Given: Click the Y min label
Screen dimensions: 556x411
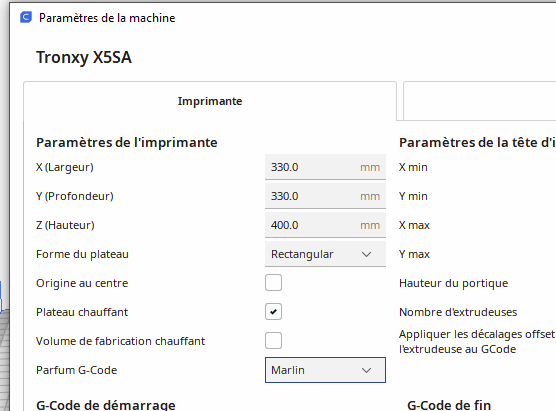Looking at the screenshot, I should pyautogui.click(x=413, y=196).
